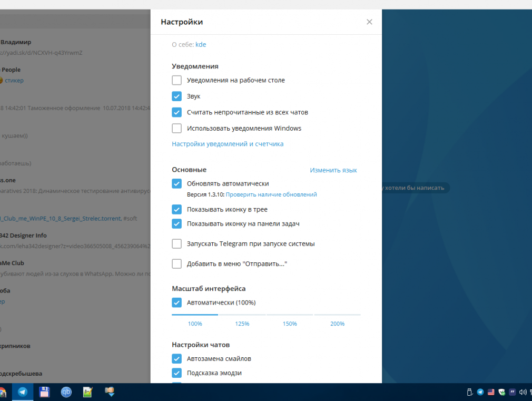Open the Динамическое тестирование антивирусов chat

(x=75, y=185)
